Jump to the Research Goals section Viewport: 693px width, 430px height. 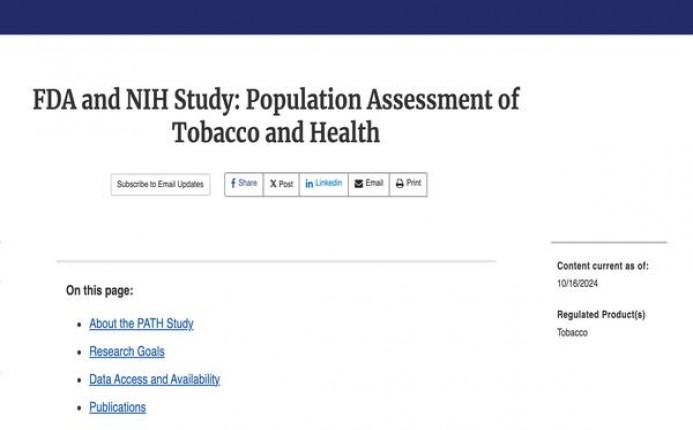(127, 352)
